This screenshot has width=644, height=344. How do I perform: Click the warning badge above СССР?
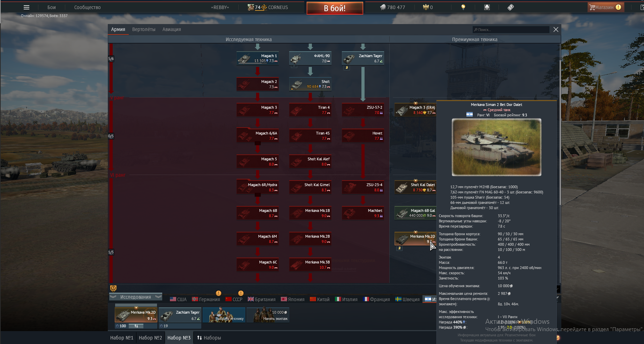[x=241, y=293]
